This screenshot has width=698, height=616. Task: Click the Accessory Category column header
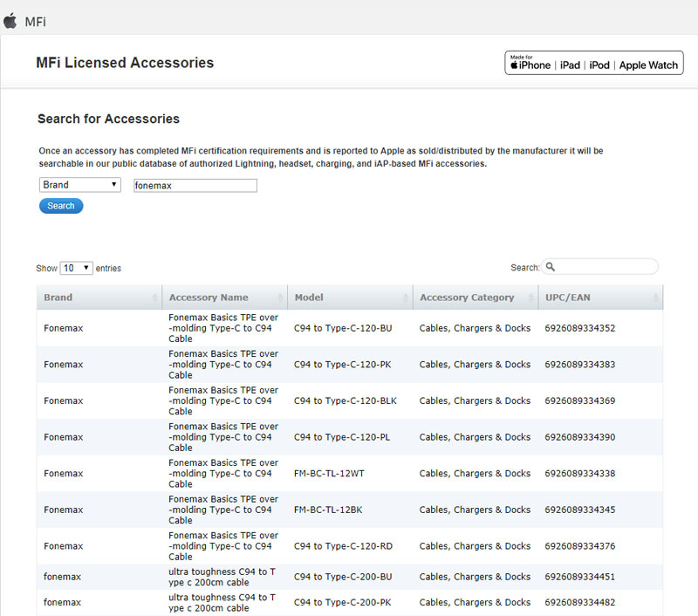click(476, 298)
